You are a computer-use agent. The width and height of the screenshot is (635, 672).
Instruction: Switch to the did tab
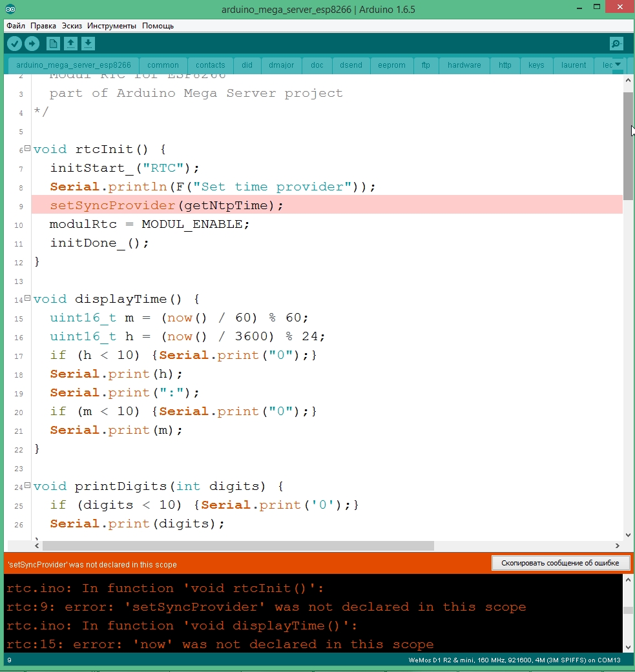coord(247,65)
